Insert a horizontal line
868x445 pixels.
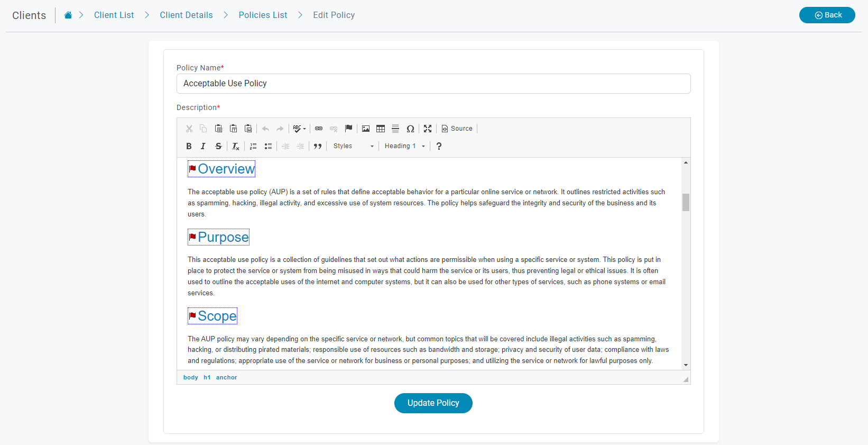pos(395,129)
